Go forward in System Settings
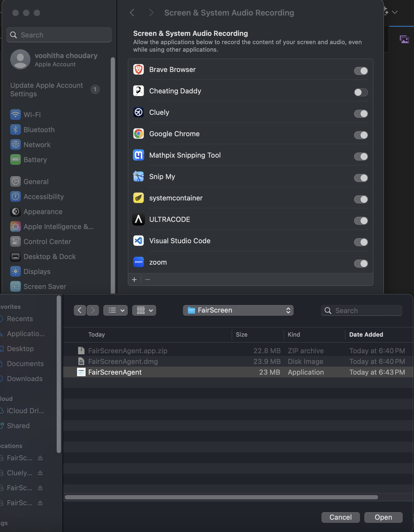 pos(151,13)
